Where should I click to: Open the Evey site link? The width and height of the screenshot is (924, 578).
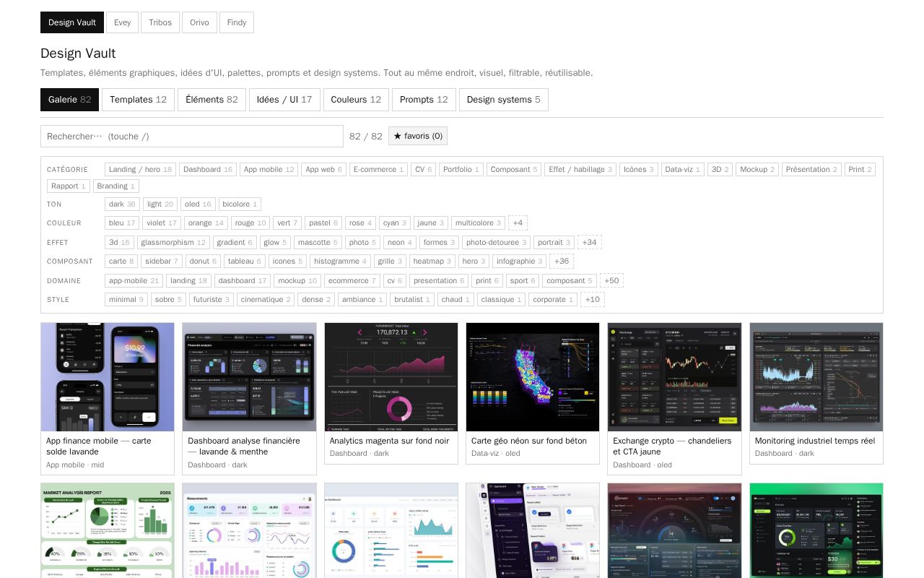point(123,22)
